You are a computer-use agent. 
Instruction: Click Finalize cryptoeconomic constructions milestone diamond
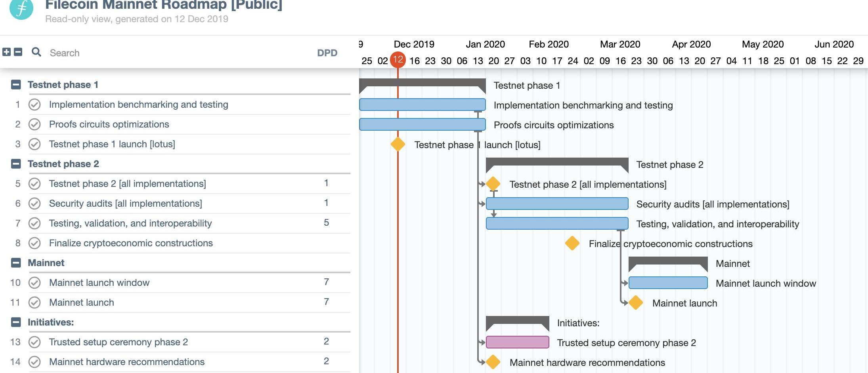pos(572,243)
